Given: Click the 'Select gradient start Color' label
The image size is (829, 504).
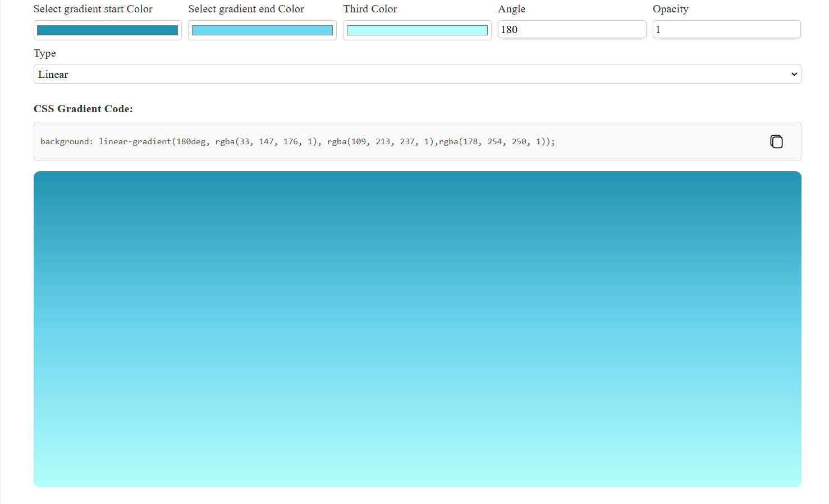Looking at the screenshot, I should (93, 9).
